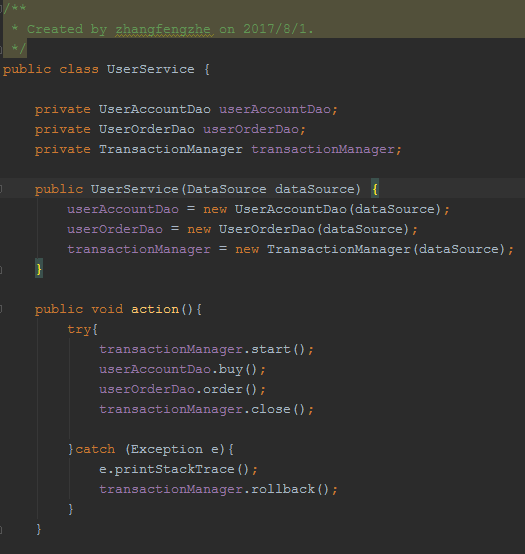Click the dataSource parameter name in constructor signature
The width and height of the screenshot is (525, 554).
tap(315, 189)
